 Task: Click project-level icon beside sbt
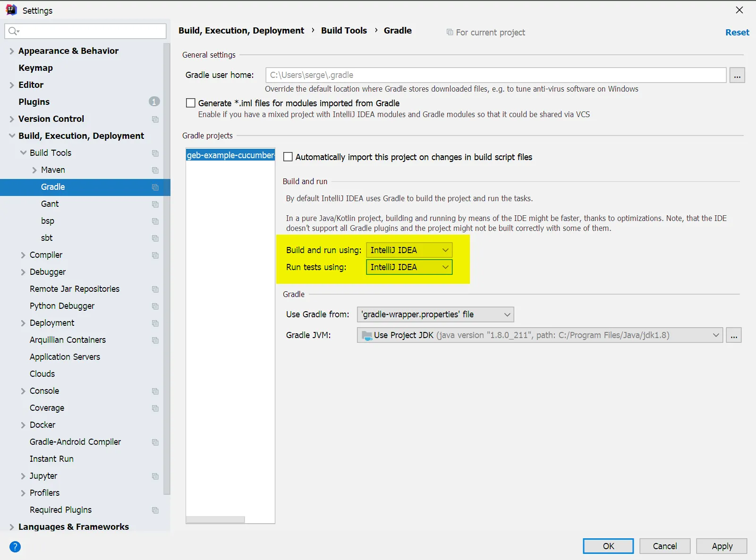[x=155, y=238]
